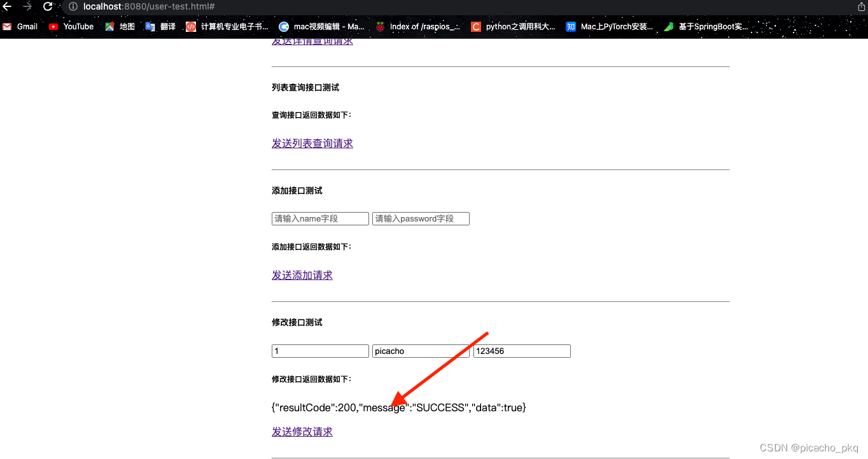
Task: Focus the 请输入password字段 input
Action: [x=421, y=219]
